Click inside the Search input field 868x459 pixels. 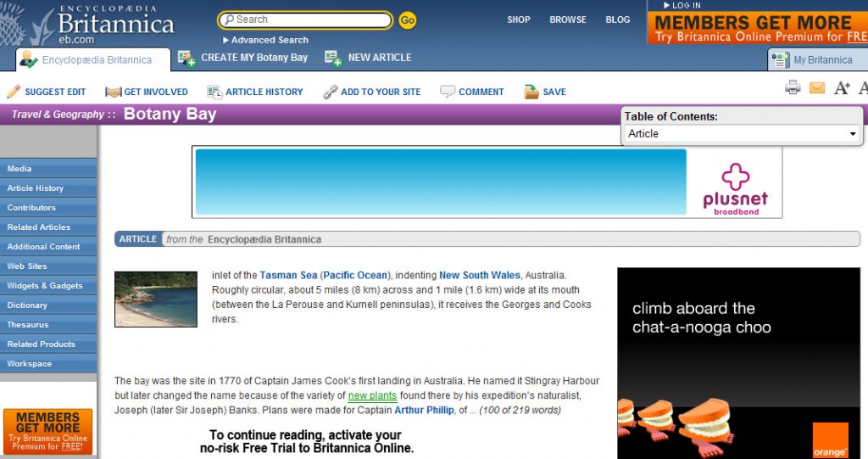pos(305,20)
